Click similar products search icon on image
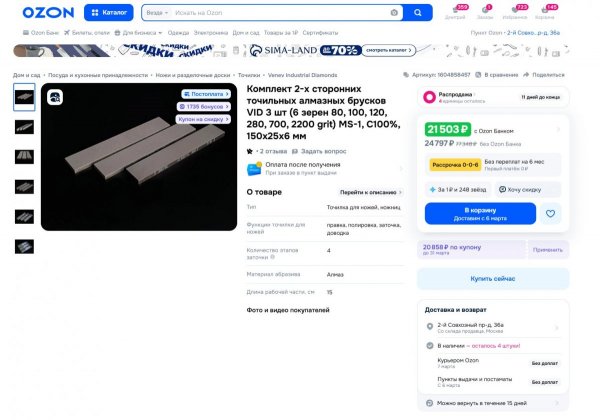The height and width of the screenshot is (420, 600). pos(55,97)
